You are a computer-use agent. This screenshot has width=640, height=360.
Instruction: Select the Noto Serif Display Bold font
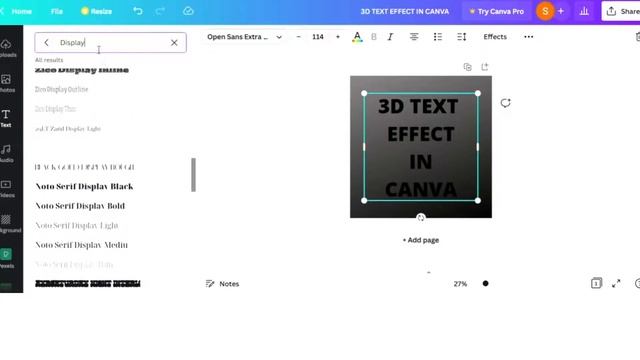tap(80, 206)
